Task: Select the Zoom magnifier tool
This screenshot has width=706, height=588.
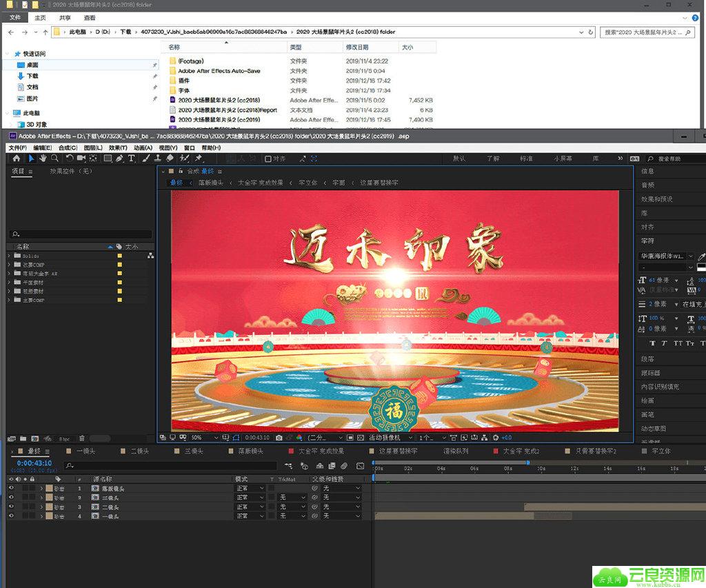Action: tap(54, 158)
